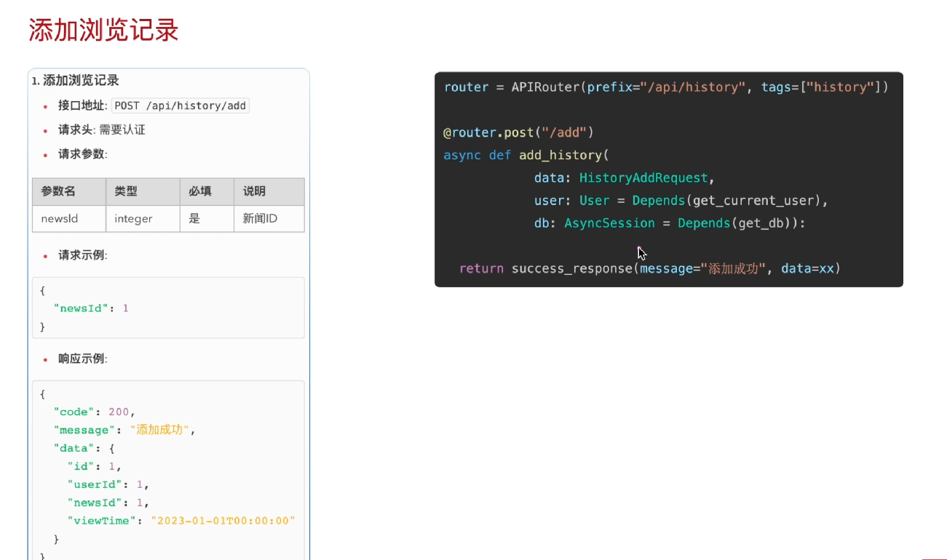The image size is (947, 560).
Task: Click 'prefix="/api/history"' in the code
Action: point(667,87)
